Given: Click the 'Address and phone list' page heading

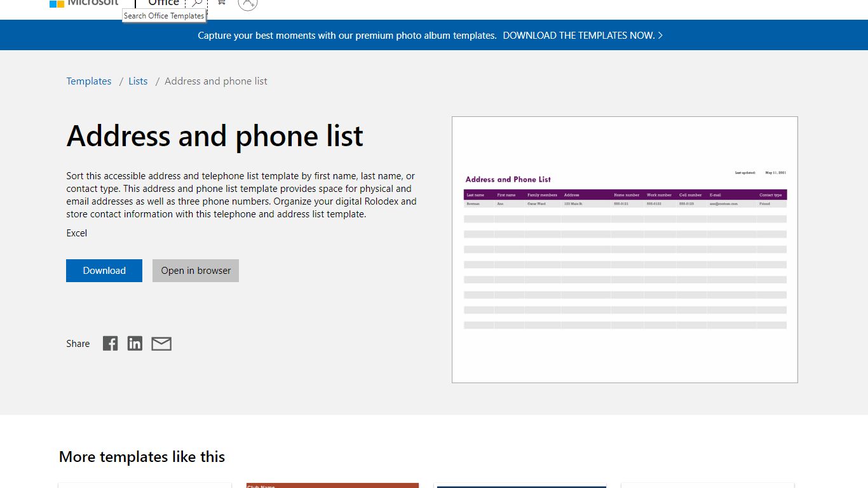Looking at the screenshot, I should [215, 136].
